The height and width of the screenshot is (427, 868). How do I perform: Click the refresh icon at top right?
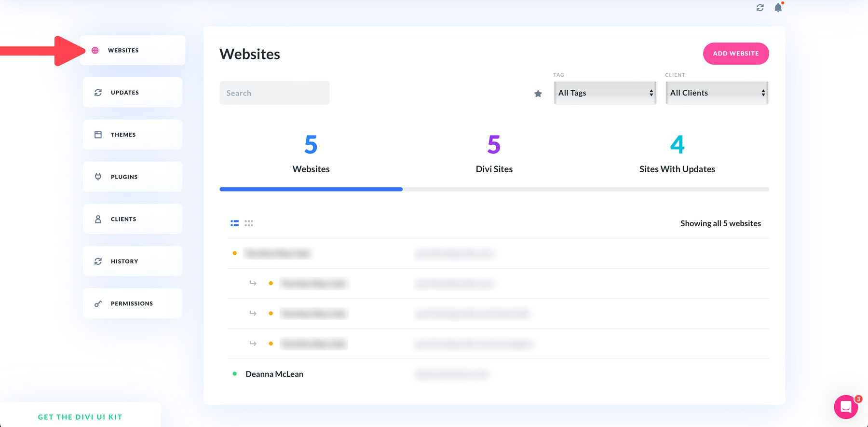tap(760, 8)
